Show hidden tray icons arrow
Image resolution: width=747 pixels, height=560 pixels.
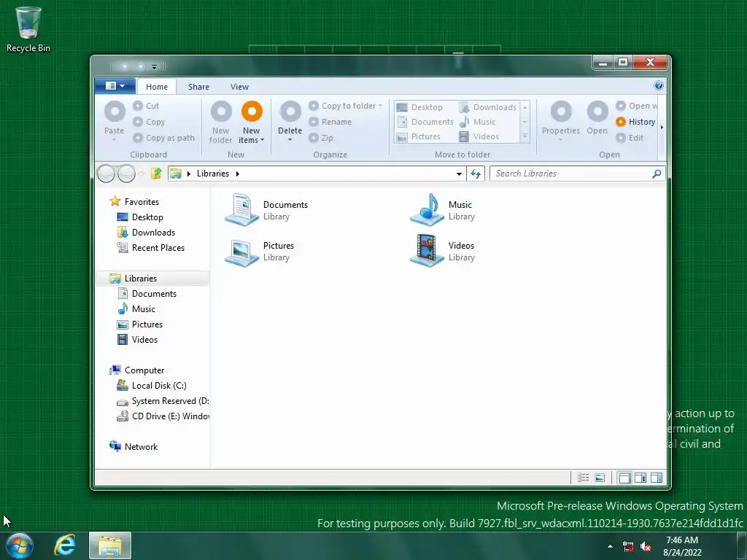coord(611,546)
